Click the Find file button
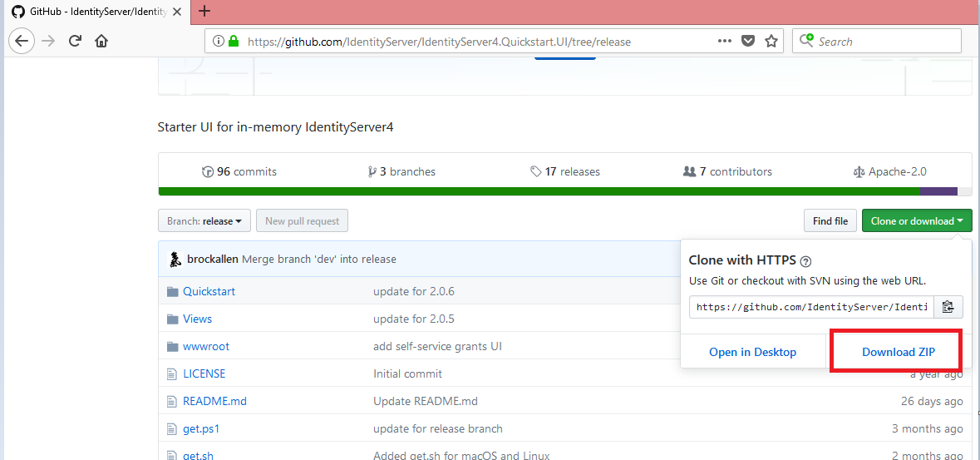980x460 pixels. point(830,221)
